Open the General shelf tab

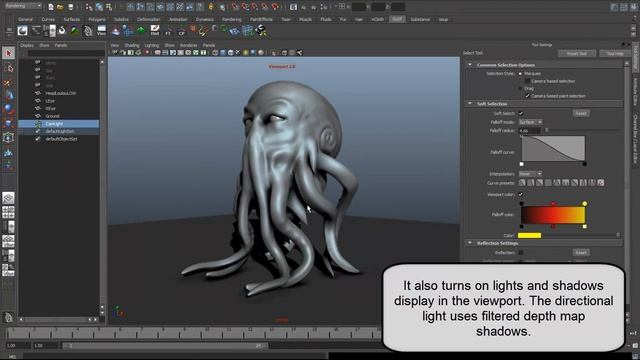pos(25,19)
